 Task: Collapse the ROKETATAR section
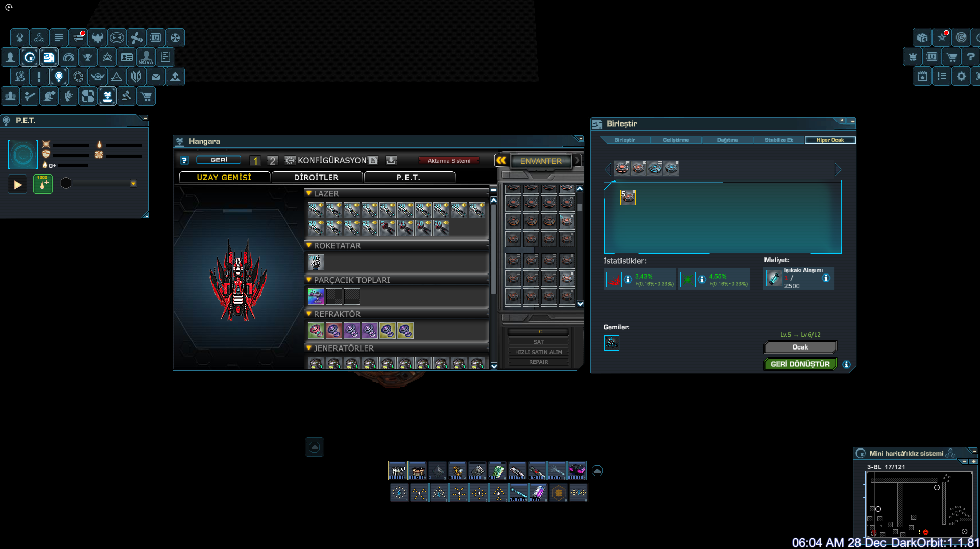[309, 245]
